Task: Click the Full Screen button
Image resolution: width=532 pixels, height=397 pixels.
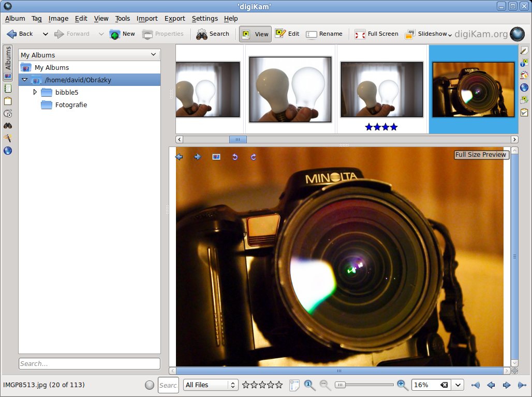Action: (x=376, y=34)
